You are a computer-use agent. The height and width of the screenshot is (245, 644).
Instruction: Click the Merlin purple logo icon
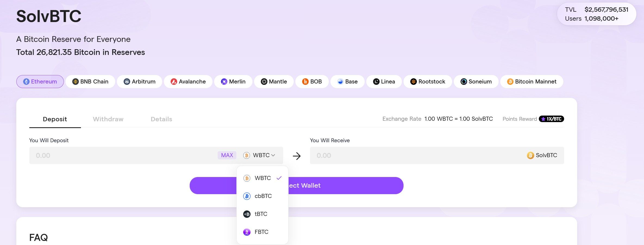[x=224, y=82]
